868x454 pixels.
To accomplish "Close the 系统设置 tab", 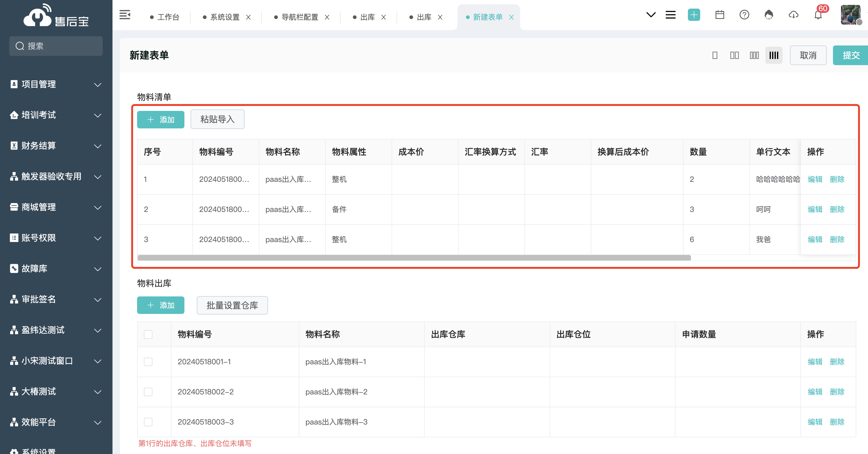I will (x=248, y=17).
